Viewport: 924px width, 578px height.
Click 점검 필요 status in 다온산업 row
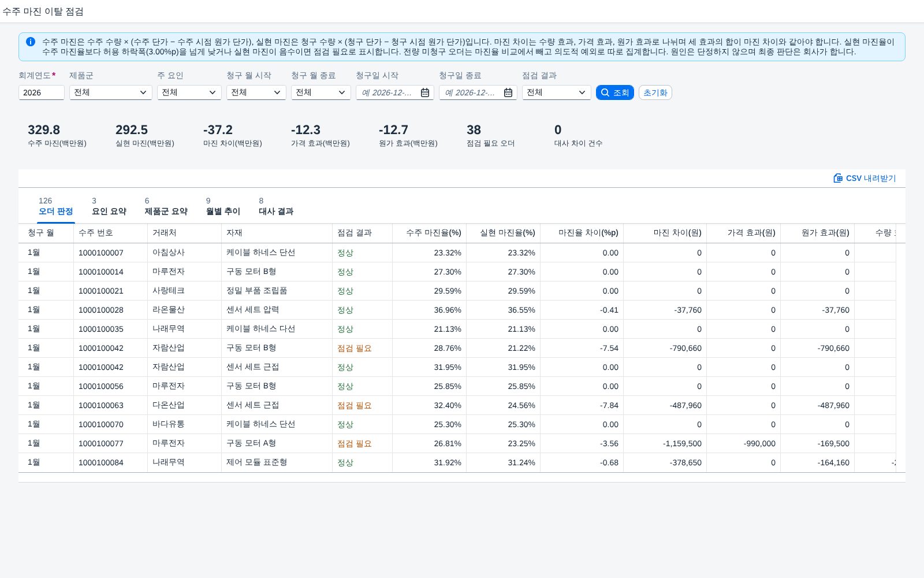coord(355,405)
